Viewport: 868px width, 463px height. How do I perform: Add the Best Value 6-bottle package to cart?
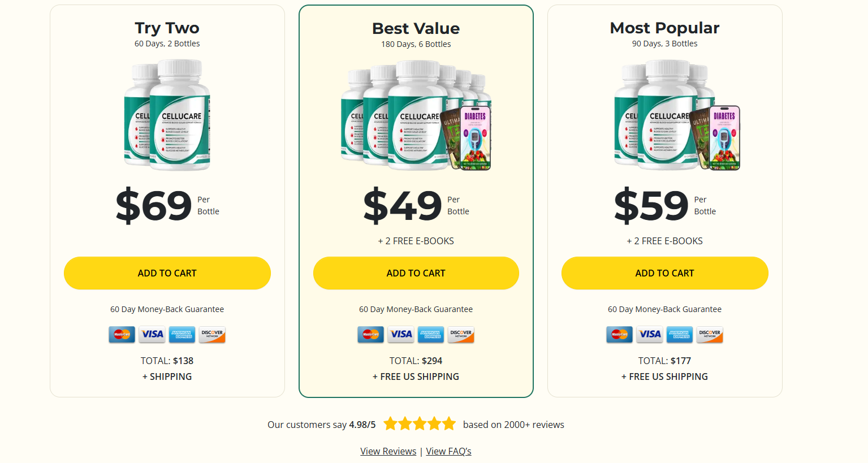point(416,273)
